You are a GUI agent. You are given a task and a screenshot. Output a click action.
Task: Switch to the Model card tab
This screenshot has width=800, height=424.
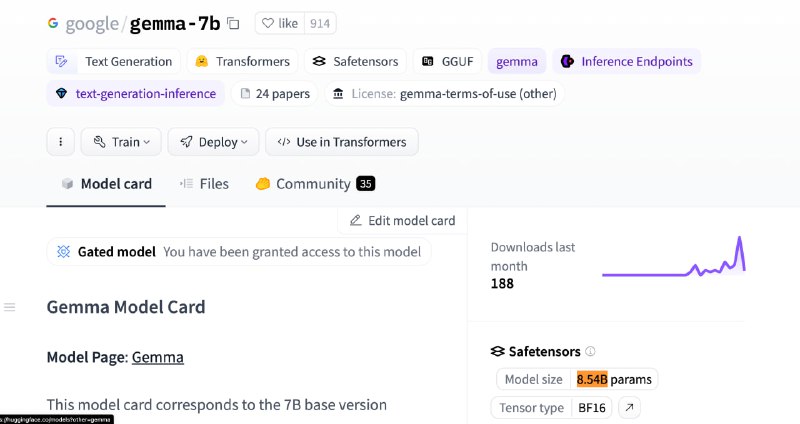106,184
